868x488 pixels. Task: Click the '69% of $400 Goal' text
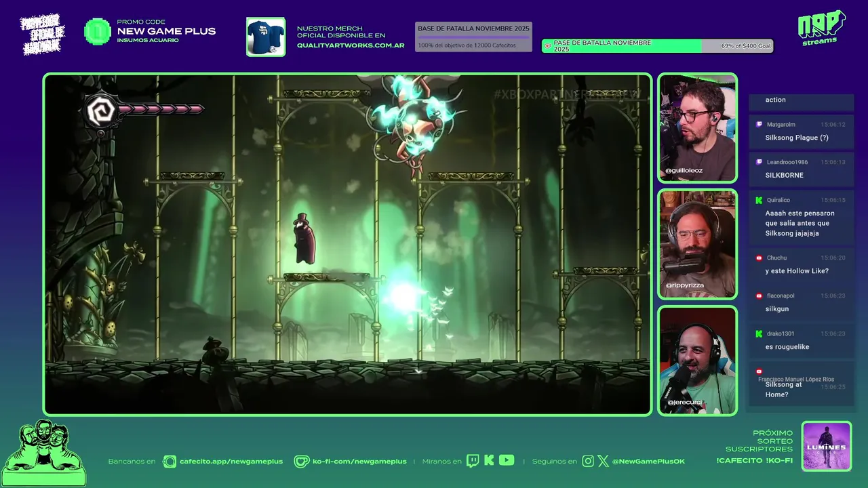[x=746, y=46]
